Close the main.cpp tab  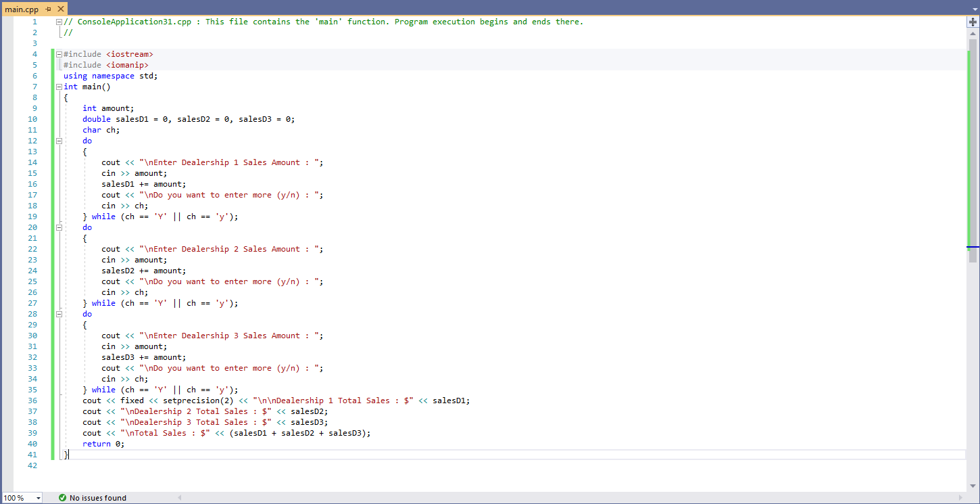60,9
